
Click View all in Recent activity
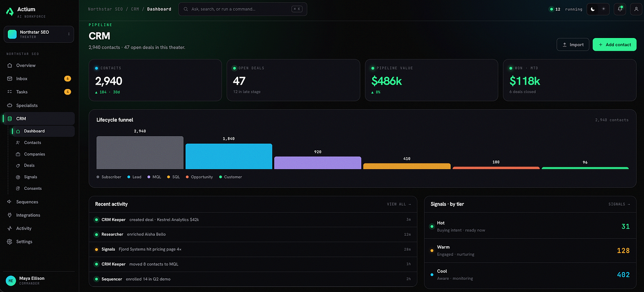pos(399,204)
